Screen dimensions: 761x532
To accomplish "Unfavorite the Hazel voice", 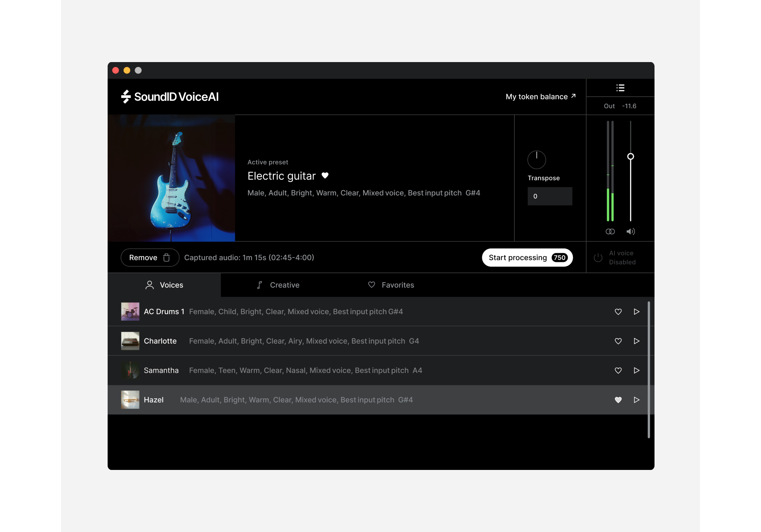I will [618, 400].
